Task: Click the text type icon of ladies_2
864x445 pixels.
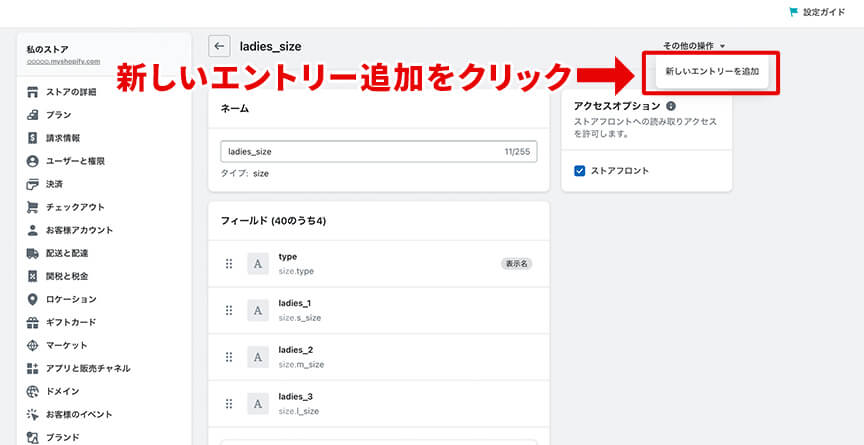Action: pos(258,357)
